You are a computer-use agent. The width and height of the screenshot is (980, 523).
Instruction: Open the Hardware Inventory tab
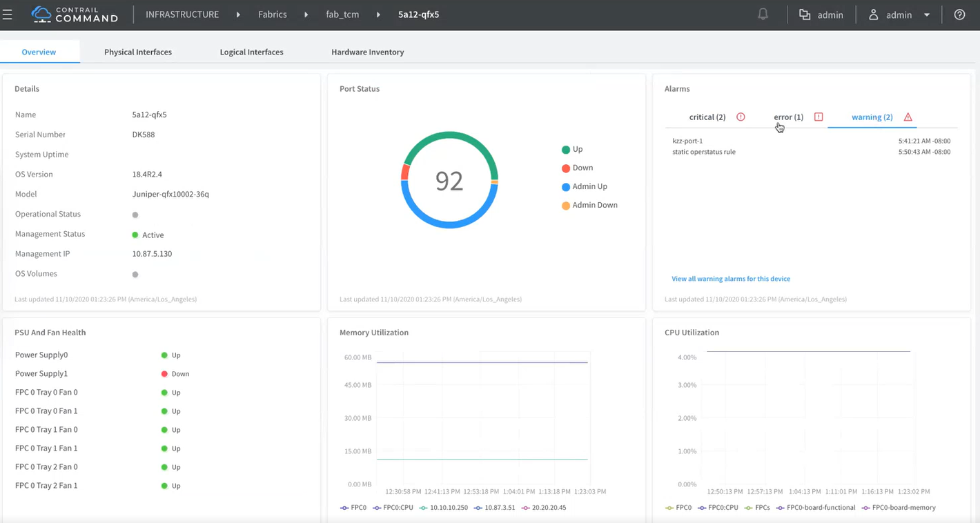[368, 52]
